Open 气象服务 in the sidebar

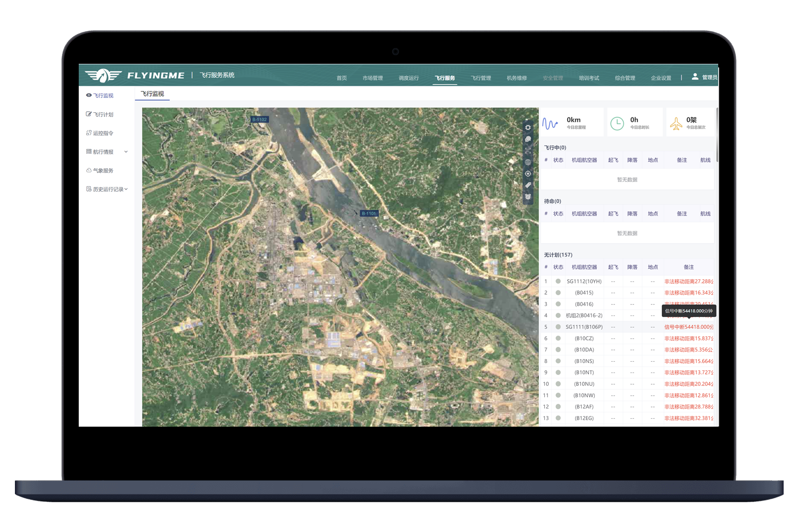[x=103, y=171]
